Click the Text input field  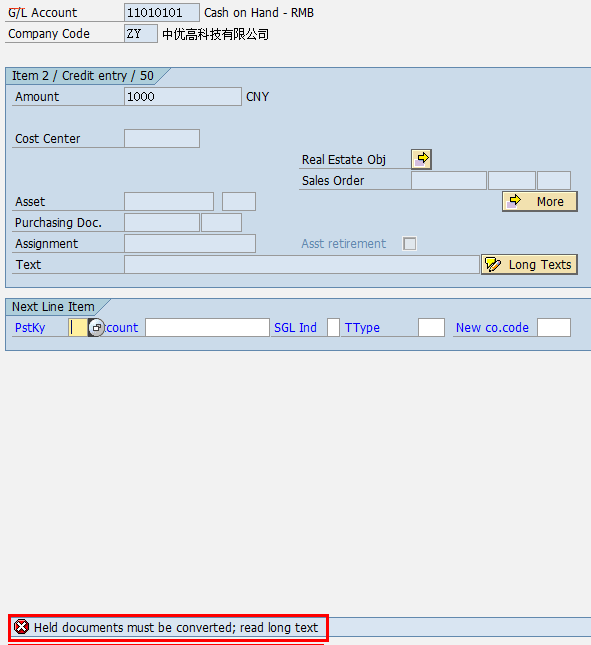(x=302, y=264)
